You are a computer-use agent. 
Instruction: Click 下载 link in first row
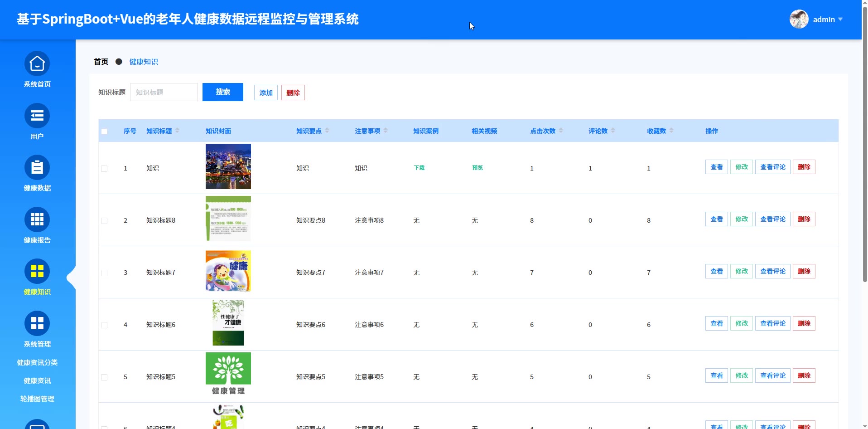[419, 168]
